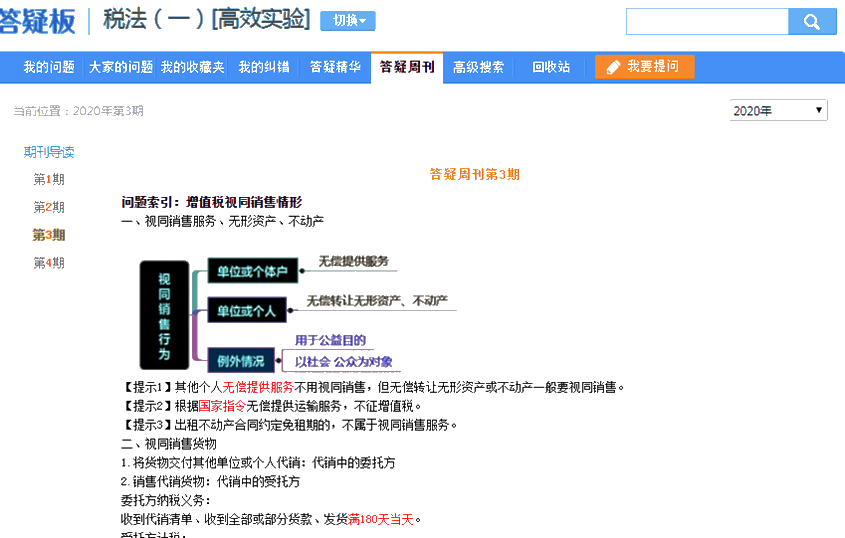Click inside the search input field
The image size is (845, 538).
tap(707, 22)
